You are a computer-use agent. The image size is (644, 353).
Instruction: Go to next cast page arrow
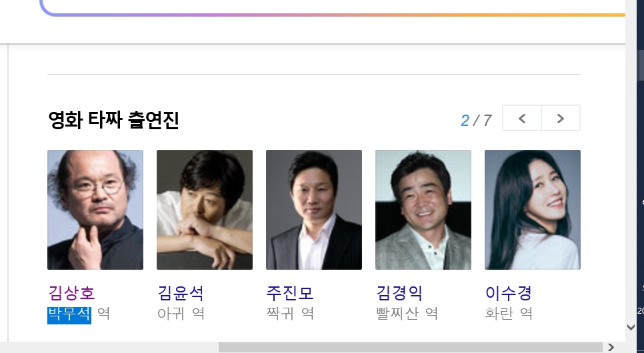(x=561, y=118)
